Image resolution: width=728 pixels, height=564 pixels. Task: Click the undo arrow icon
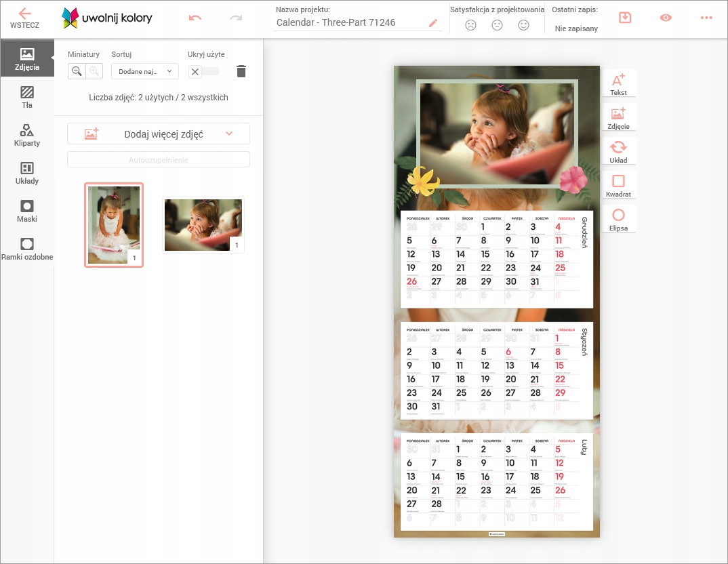195,18
